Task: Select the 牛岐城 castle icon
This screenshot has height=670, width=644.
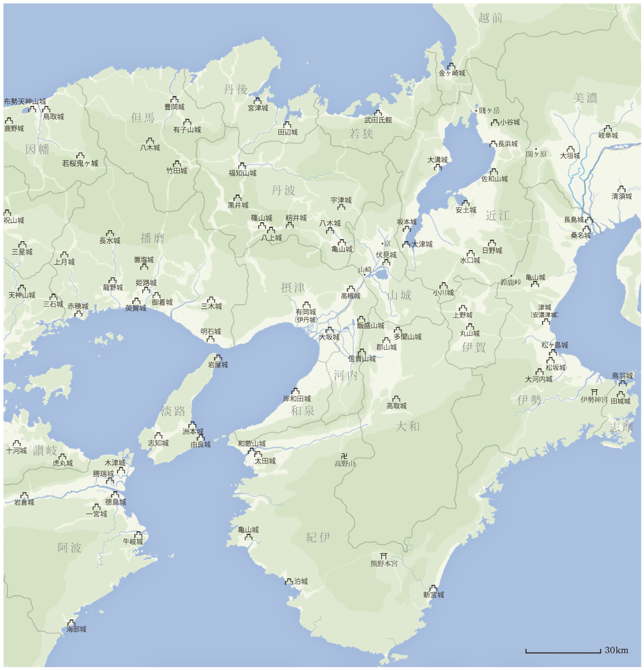Action: (x=138, y=535)
